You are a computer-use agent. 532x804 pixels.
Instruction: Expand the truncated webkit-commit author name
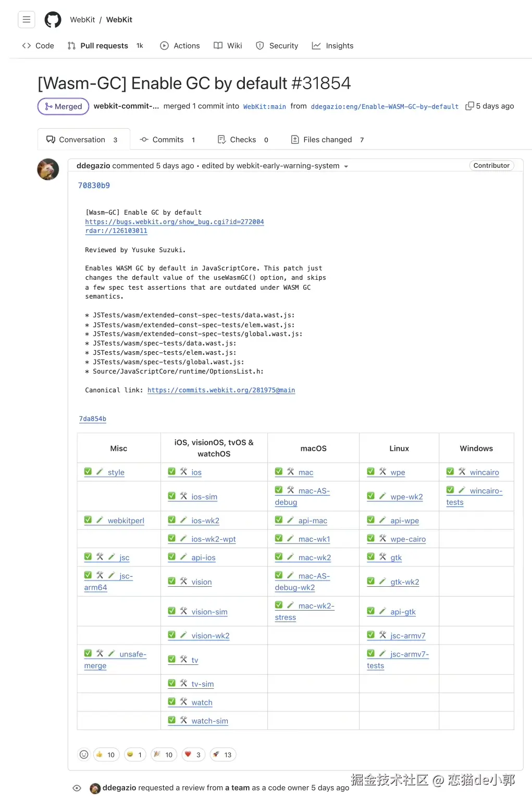pos(126,106)
